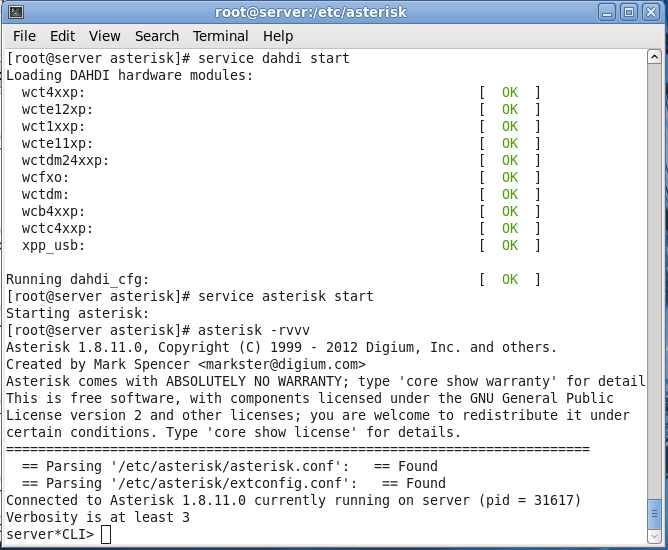The image size is (668, 550).
Task: Open the Edit menu
Action: point(62,36)
